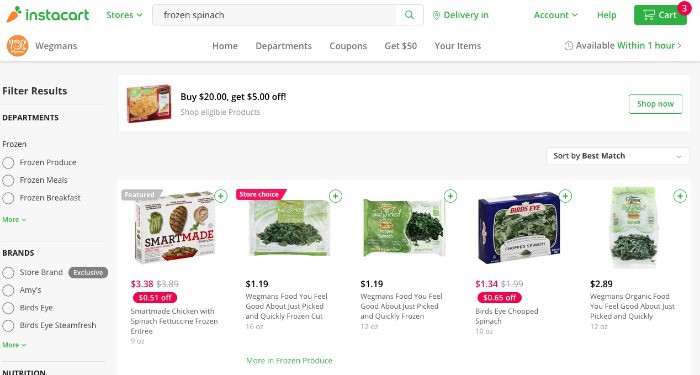Click the search magnifier icon

pyautogui.click(x=409, y=15)
